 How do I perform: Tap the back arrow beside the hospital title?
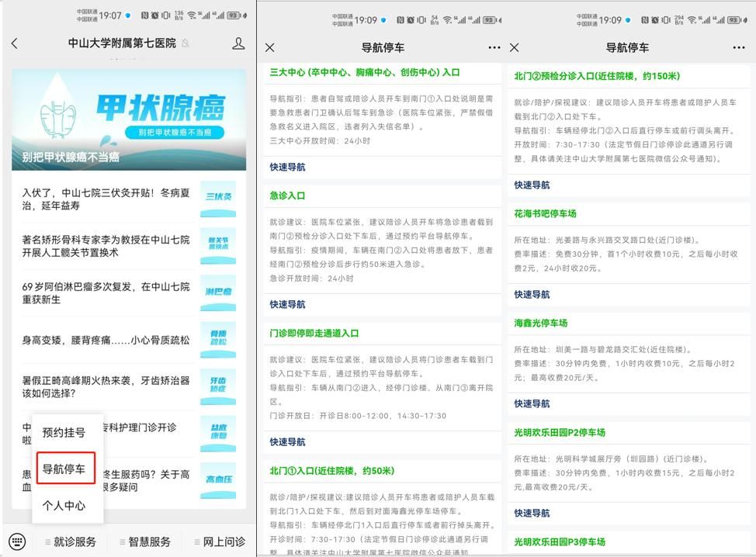pyautogui.click(x=15, y=43)
